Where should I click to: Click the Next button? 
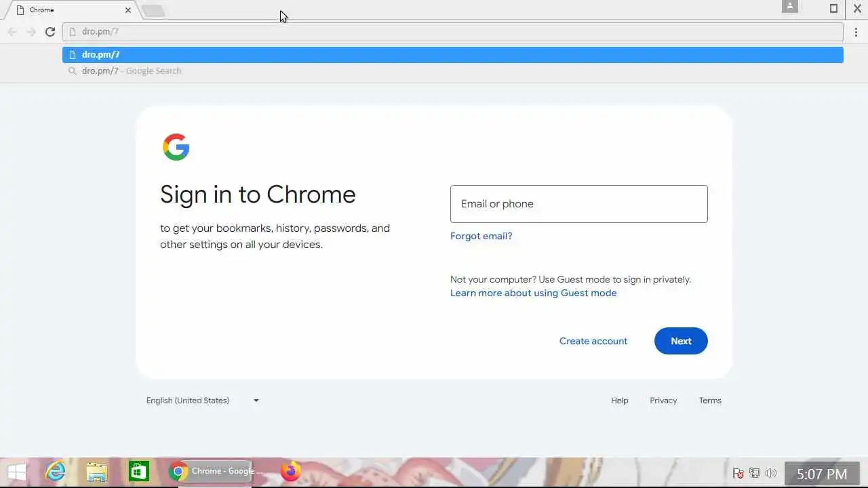681,341
